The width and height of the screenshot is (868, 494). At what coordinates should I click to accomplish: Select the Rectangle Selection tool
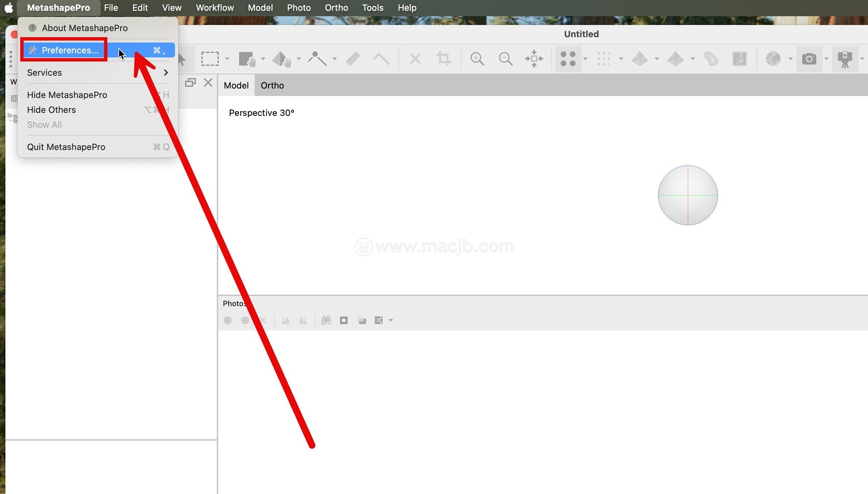pos(210,59)
